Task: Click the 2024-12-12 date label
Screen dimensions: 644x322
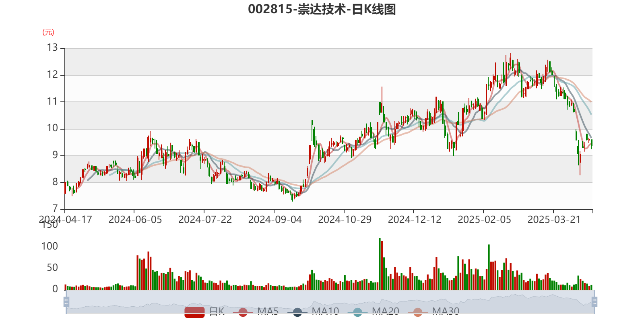Action: pos(415,219)
